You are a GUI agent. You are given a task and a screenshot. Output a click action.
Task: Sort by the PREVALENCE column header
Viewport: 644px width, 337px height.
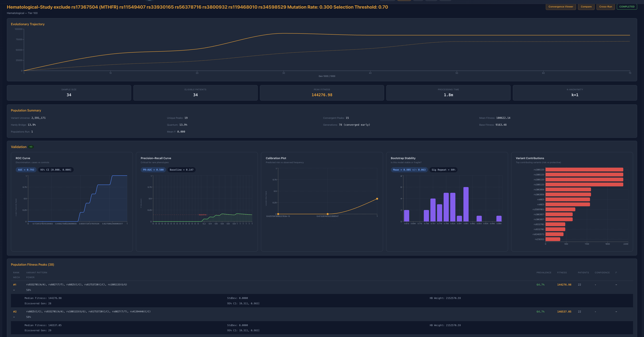click(544, 273)
